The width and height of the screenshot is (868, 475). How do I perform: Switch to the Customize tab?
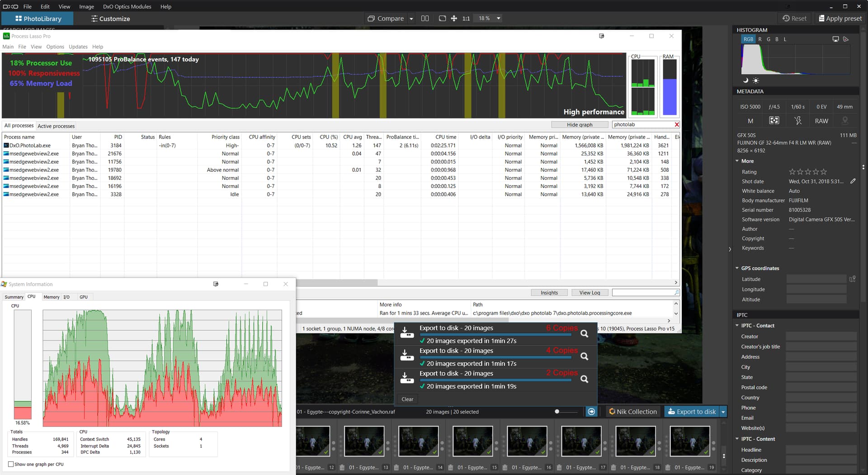(110, 19)
